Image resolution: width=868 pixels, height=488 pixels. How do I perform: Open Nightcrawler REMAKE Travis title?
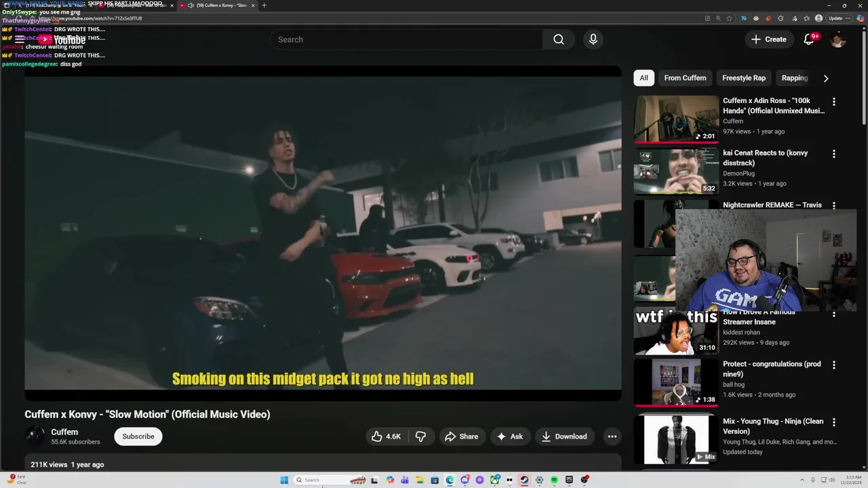click(772, 205)
